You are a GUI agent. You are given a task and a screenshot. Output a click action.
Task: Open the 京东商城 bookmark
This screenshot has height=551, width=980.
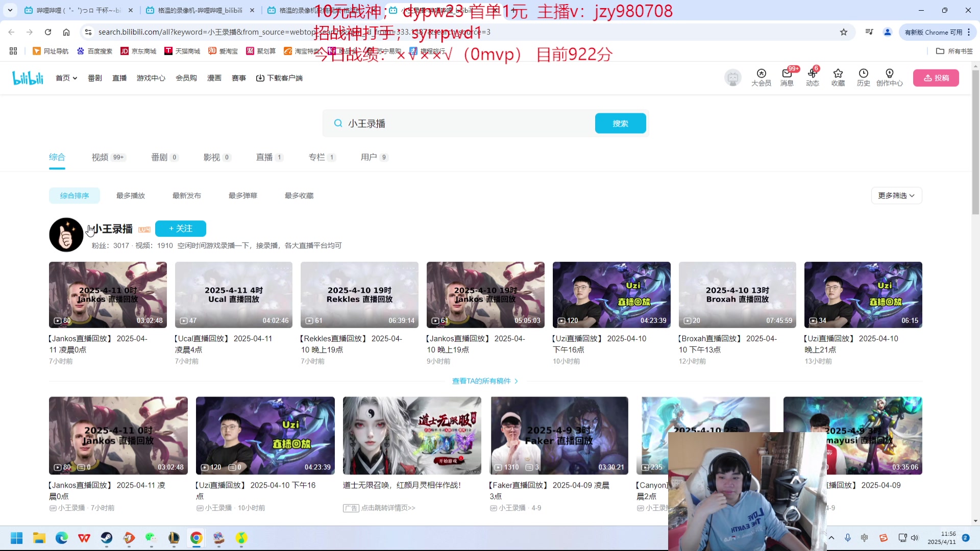click(138, 51)
